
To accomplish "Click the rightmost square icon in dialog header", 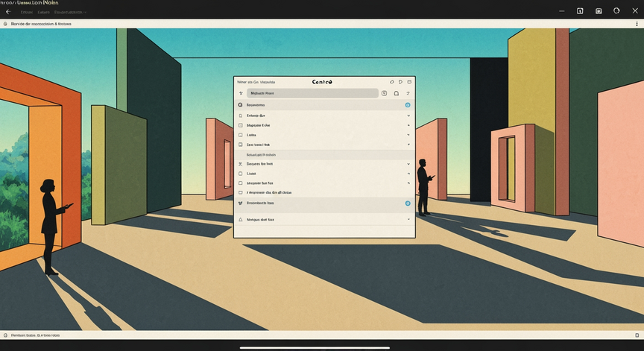I will click(409, 82).
